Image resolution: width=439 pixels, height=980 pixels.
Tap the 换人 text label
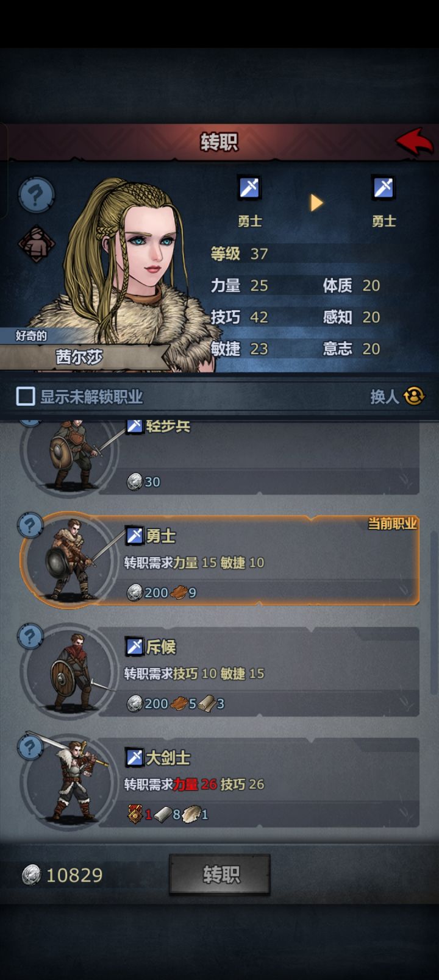point(384,397)
